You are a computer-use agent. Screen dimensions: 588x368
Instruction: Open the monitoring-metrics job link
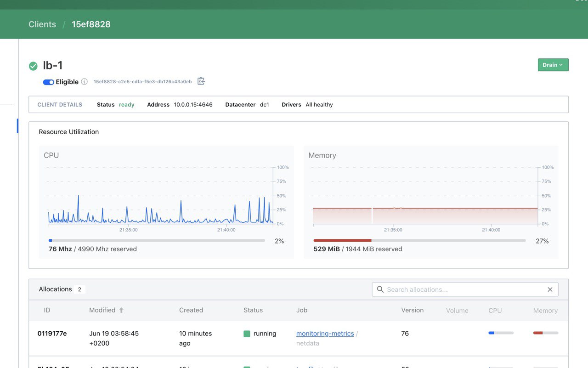pyautogui.click(x=325, y=334)
